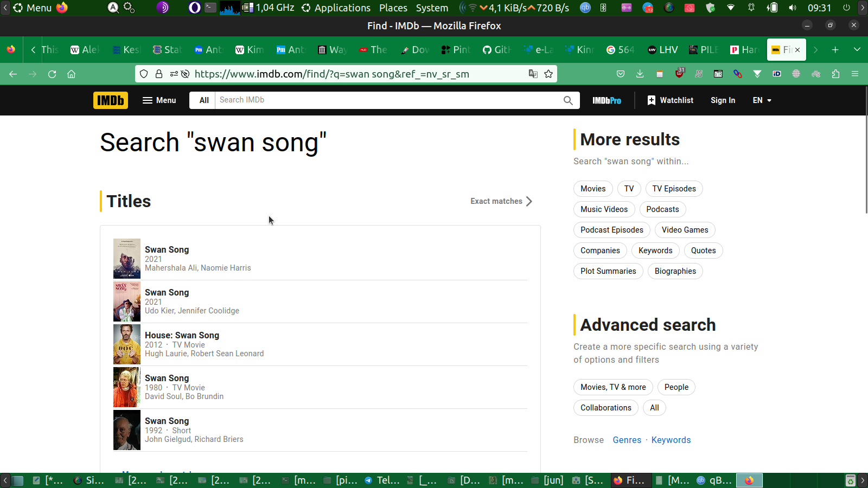Open the IMDb Menu hamburger button
Screen dimensions: 868x488
pos(159,100)
